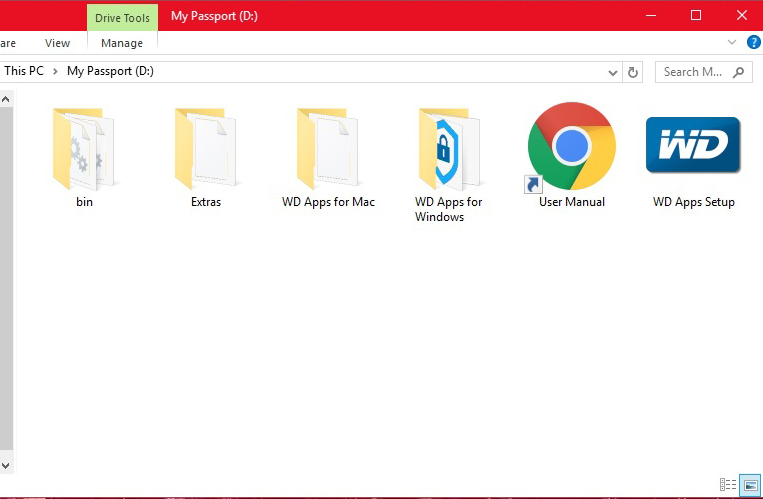Select the WD Apps for Windows folder

449,149
